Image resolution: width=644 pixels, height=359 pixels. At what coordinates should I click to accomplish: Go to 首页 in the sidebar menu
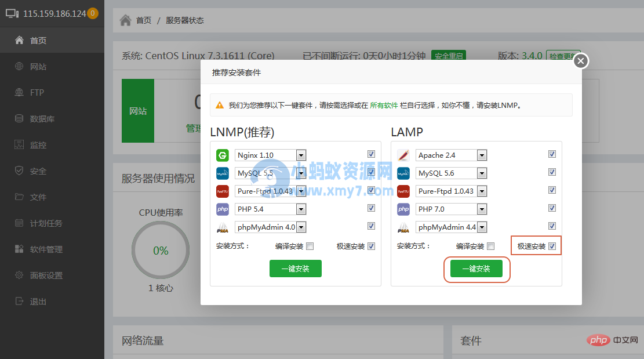coord(52,40)
